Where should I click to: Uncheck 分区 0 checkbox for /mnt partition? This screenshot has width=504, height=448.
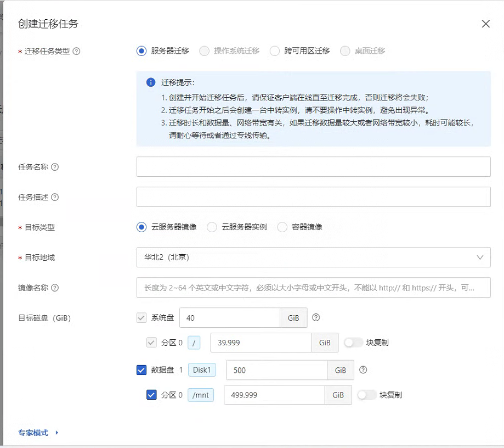pyautogui.click(x=151, y=395)
